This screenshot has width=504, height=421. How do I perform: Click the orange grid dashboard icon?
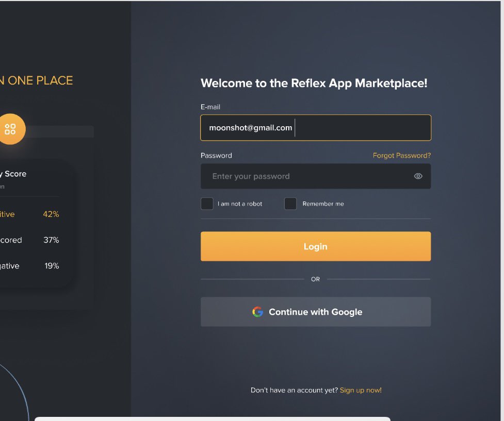click(x=11, y=129)
